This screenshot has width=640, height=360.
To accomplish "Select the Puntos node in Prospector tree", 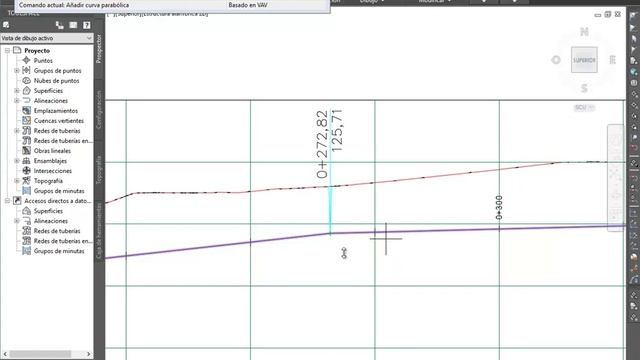I will (x=43, y=60).
